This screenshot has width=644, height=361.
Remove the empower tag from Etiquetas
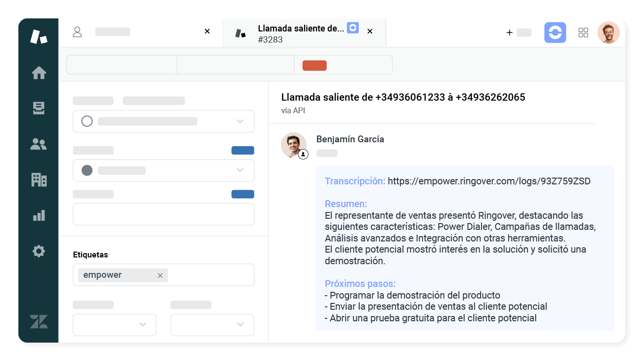[160, 275]
